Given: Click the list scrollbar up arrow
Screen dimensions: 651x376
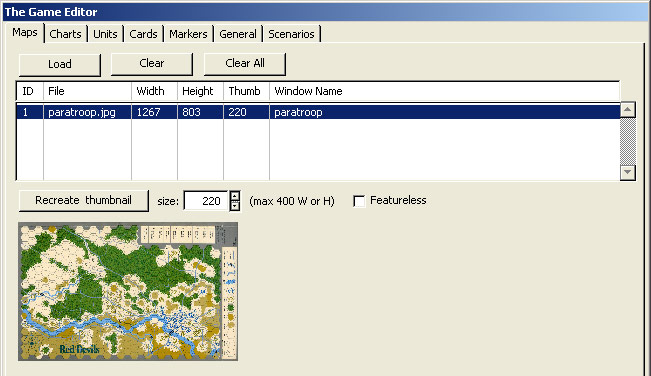Looking at the screenshot, I should tap(627, 110).
